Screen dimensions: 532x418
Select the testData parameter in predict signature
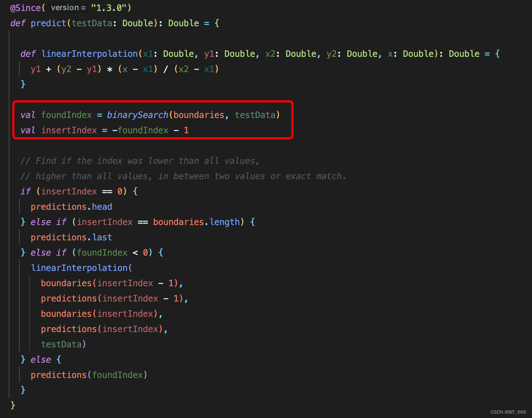91,23
